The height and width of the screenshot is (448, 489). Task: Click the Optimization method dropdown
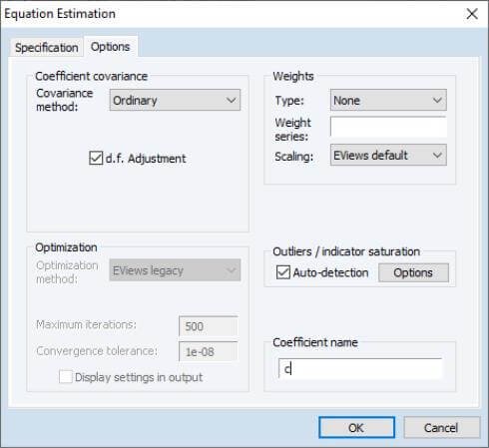pos(175,270)
